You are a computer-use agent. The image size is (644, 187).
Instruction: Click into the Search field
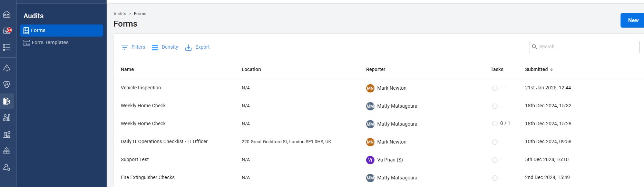587,47
